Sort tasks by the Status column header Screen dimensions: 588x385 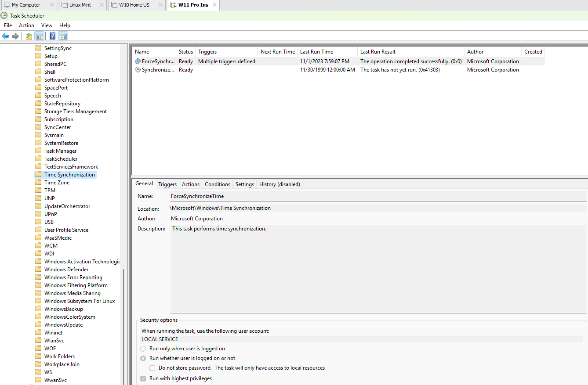click(x=186, y=52)
